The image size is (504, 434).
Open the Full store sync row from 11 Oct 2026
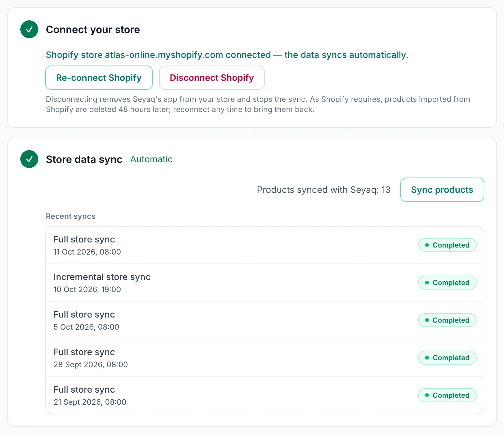click(x=265, y=245)
